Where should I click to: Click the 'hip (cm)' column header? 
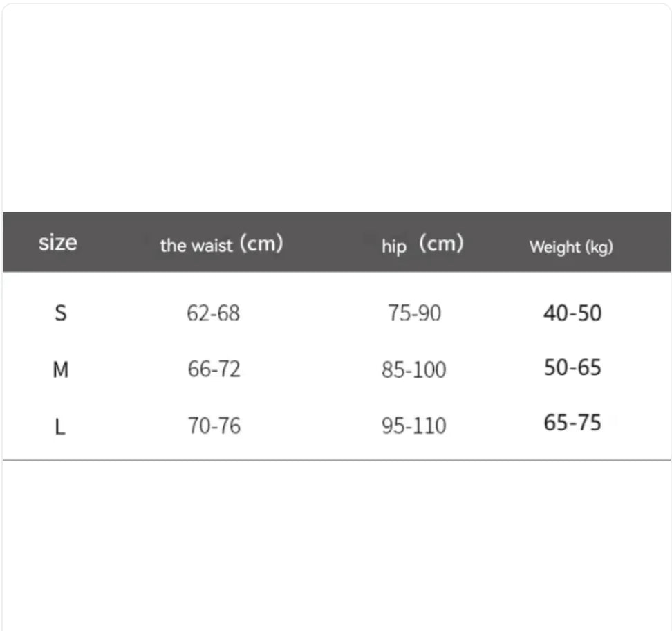coord(422,244)
